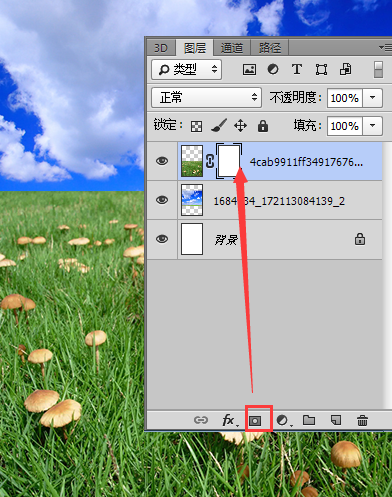Switch to the 路径 tab
Image resolution: width=392 pixels, height=497 pixels.
(270, 48)
